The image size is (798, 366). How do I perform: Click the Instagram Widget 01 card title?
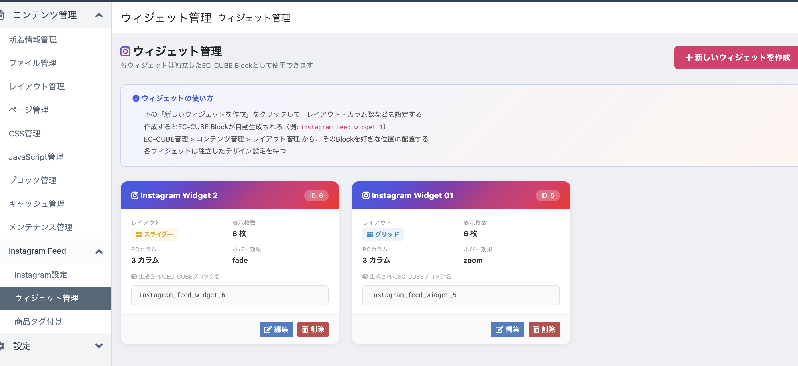[412, 195]
